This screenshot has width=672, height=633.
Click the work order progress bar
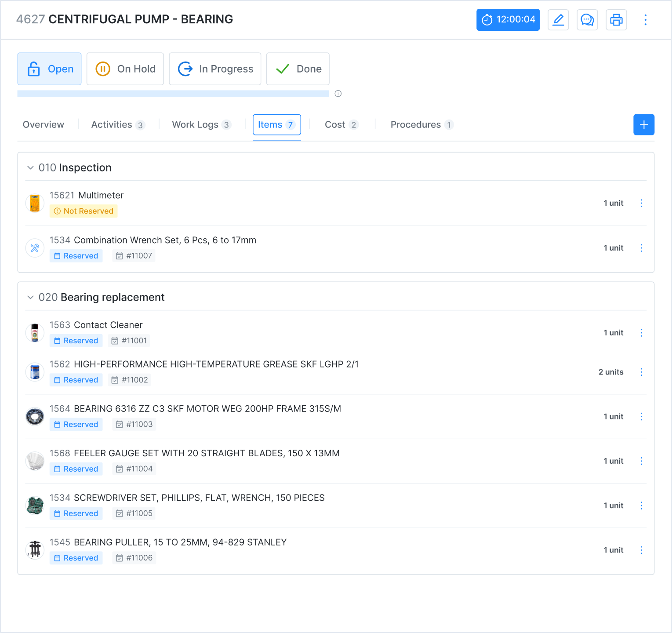[173, 93]
